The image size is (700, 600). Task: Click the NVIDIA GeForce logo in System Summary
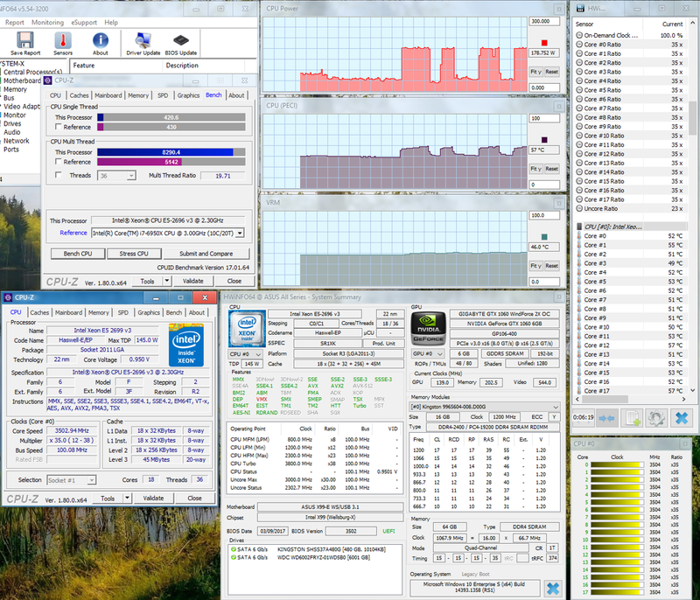click(x=428, y=328)
